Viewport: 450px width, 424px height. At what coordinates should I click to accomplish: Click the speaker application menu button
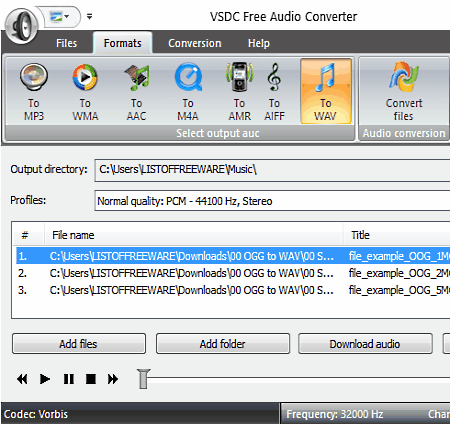pos(22,27)
